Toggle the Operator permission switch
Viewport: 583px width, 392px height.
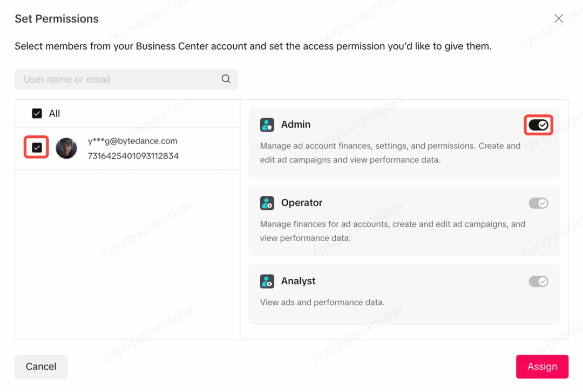point(538,203)
